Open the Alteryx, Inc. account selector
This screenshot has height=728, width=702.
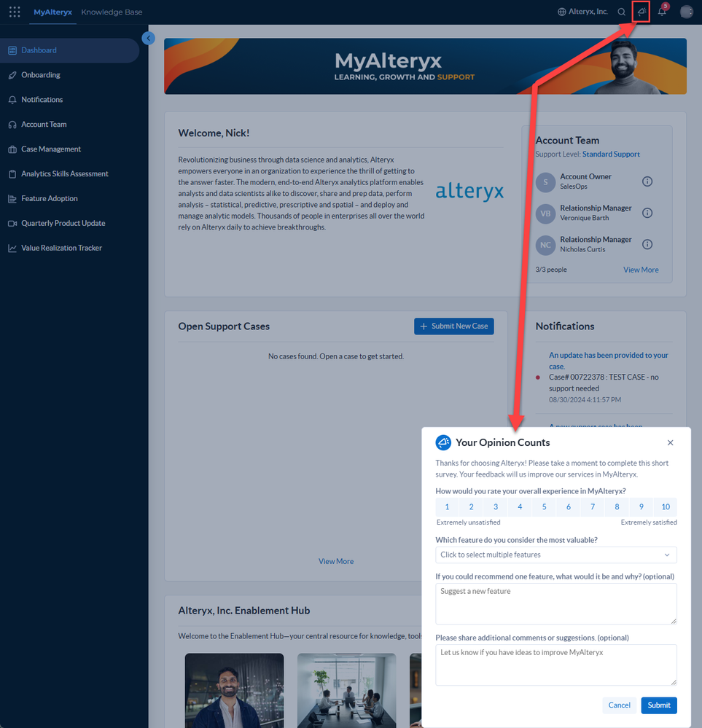[x=582, y=12]
